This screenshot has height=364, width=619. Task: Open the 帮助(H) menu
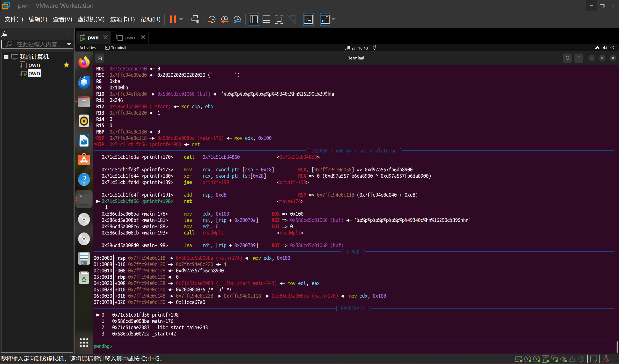pyautogui.click(x=150, y=19)
